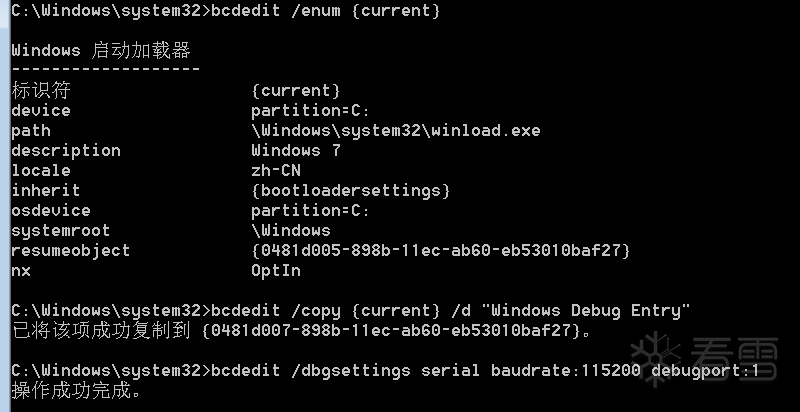800x412 pixels.
Task: Select the resumeobject GUID value
Action: pyautogui.click(x=441, y=250)
